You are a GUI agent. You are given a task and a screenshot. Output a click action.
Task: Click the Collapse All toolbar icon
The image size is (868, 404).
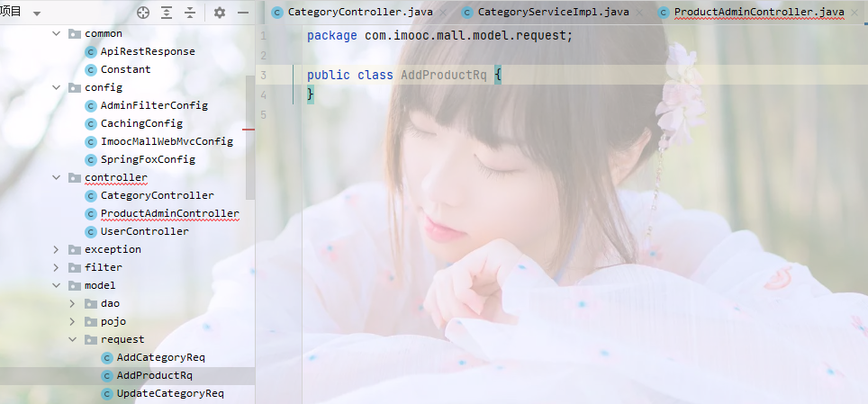[x=190, y=13]
